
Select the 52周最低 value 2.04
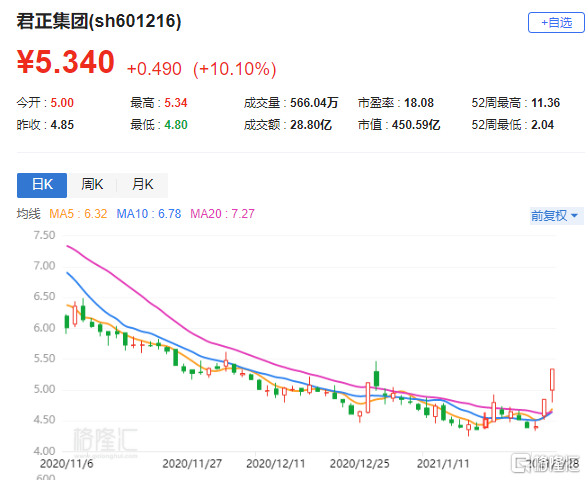click(542, 125)
